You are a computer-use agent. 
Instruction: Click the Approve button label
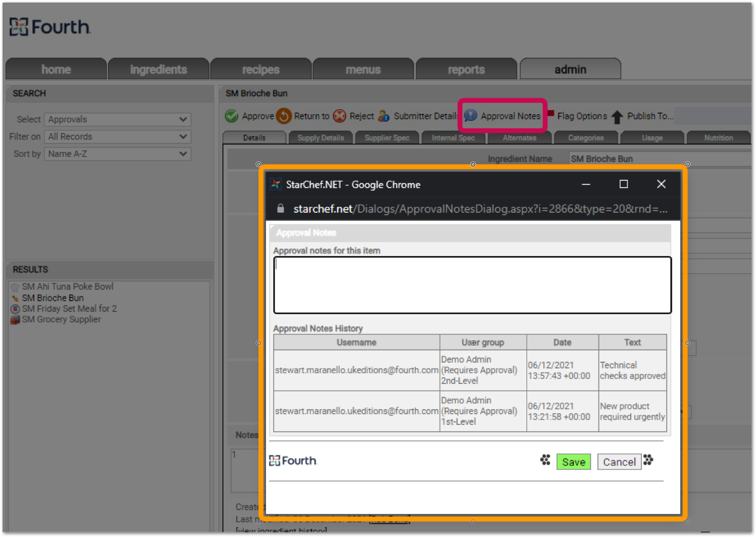click(258, 116)
